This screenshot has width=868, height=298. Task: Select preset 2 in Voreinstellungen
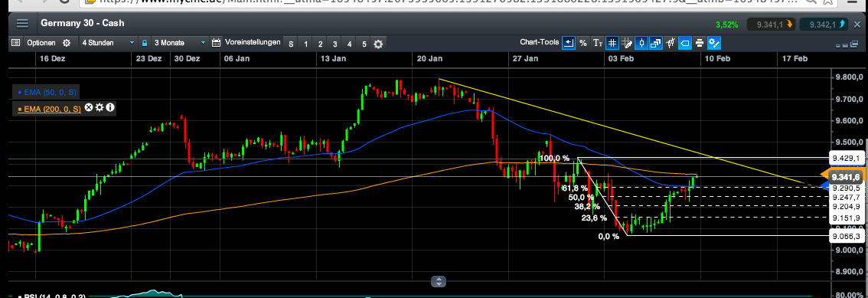320,44
